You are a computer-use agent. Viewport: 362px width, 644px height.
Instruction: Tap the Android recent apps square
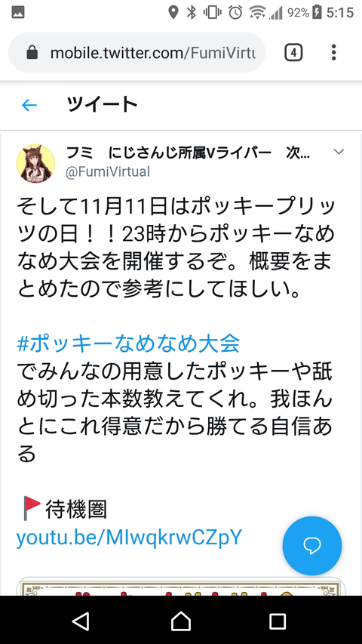pos(278,621)
